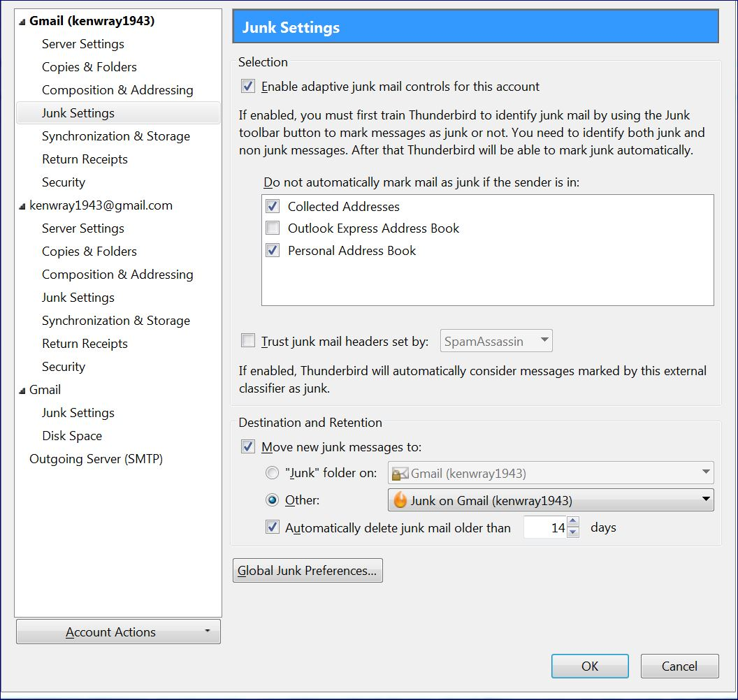Open Security under kenwray1943@gmail.com
This screenshot has height=700, width=738.
pyautogui.click(x=64, y=367)
